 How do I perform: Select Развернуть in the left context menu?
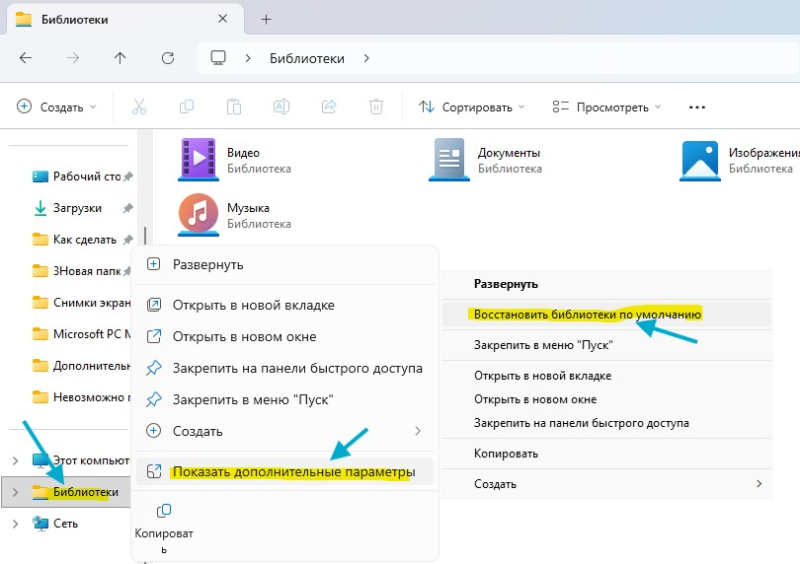pos(285,264)
